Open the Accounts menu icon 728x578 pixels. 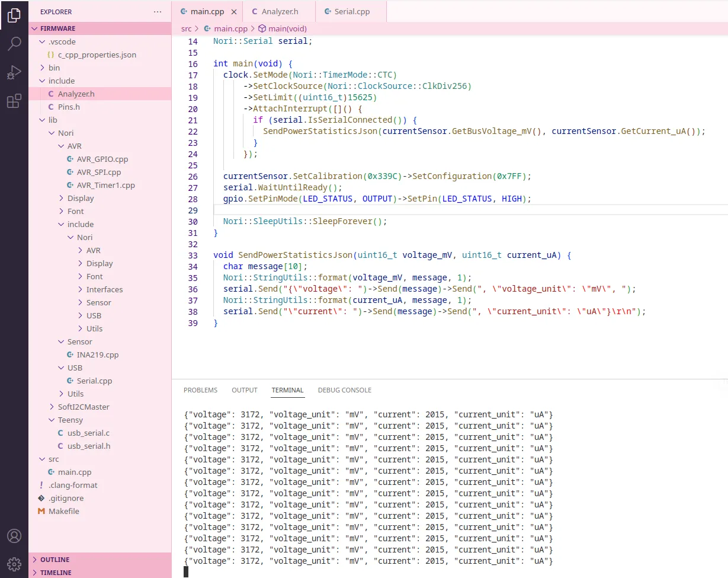[x=14, y=536]
